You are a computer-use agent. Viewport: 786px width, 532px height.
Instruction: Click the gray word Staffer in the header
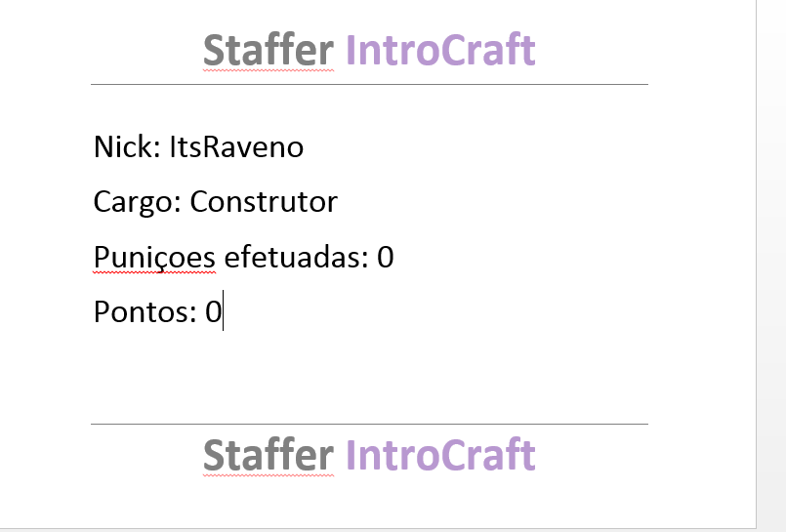269,50
